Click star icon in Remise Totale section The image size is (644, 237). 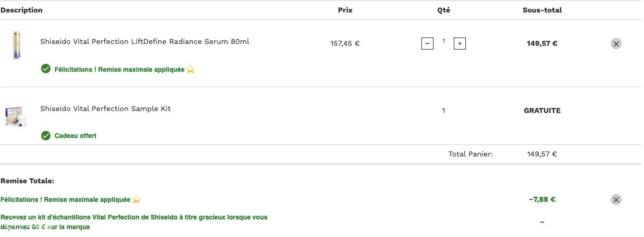136,200
